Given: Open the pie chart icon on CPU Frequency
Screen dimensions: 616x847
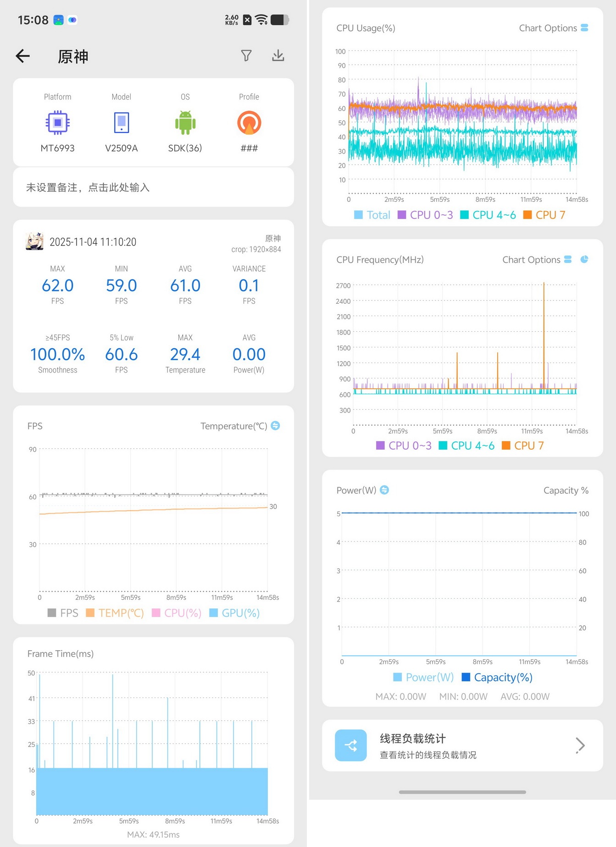Looking at the screenshot, I should point(584,259).
